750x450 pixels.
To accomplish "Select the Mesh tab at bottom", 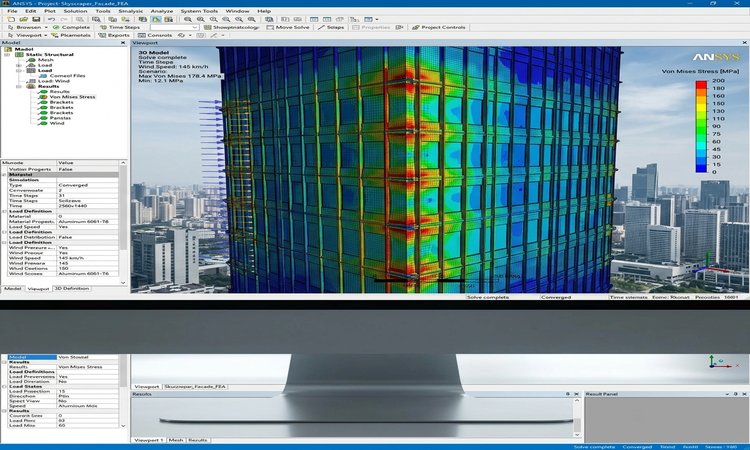I will pos(176,440).
